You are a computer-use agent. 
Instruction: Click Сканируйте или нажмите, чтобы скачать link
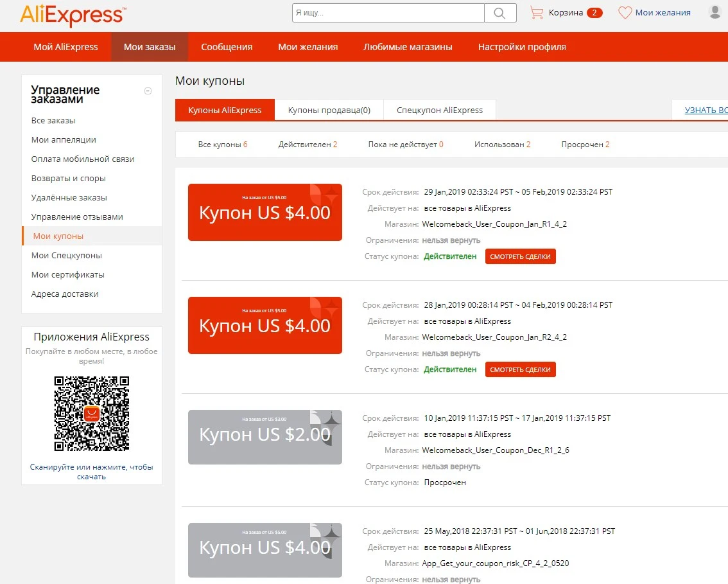pos(91,472)
